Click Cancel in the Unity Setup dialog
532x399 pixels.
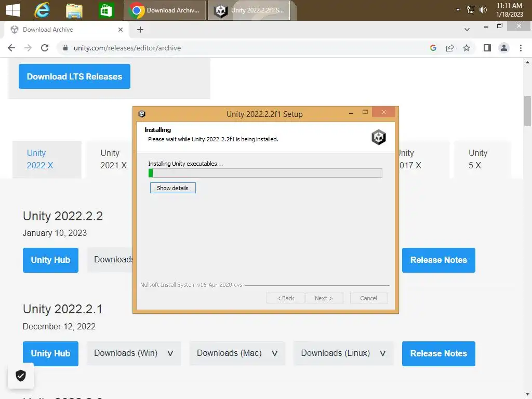368,298
